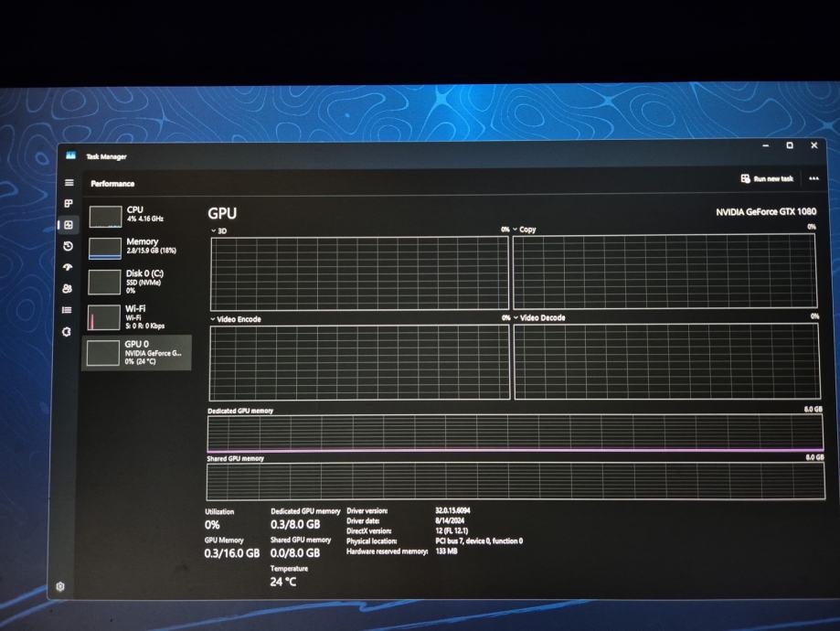Click the hardware reserved memory 133 MB
This screenshot has height=631, width=840.
pyautogui.click(x=446, y=551)
